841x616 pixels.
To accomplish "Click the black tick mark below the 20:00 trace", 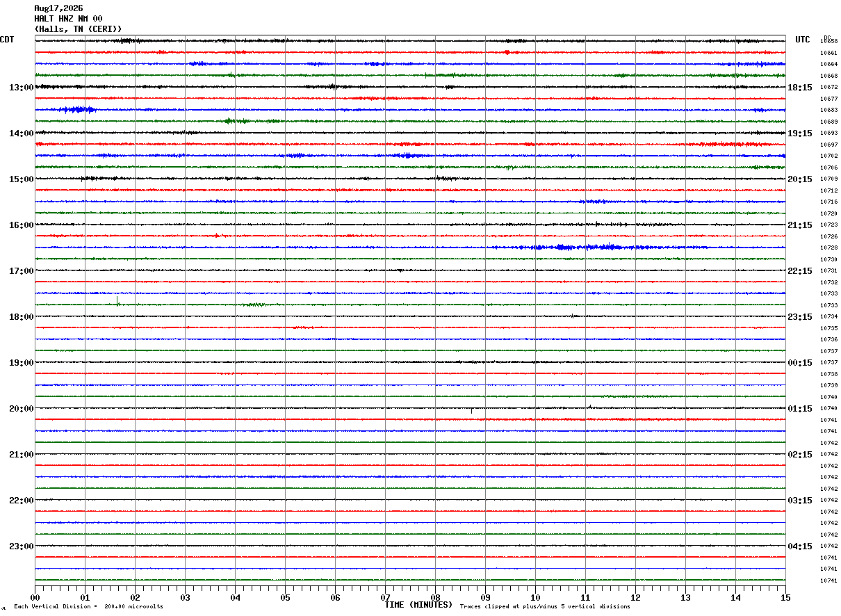I will pos(471,411).
